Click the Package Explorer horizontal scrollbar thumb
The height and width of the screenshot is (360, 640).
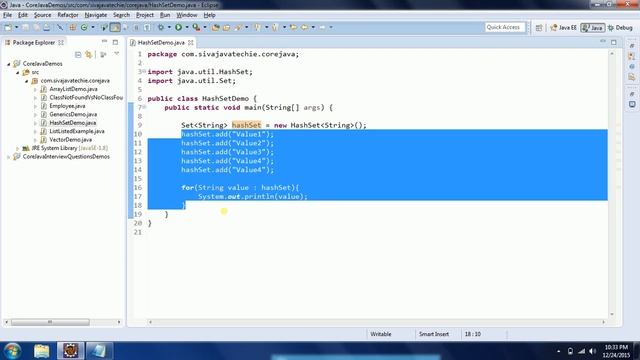(x=50, y=322)
